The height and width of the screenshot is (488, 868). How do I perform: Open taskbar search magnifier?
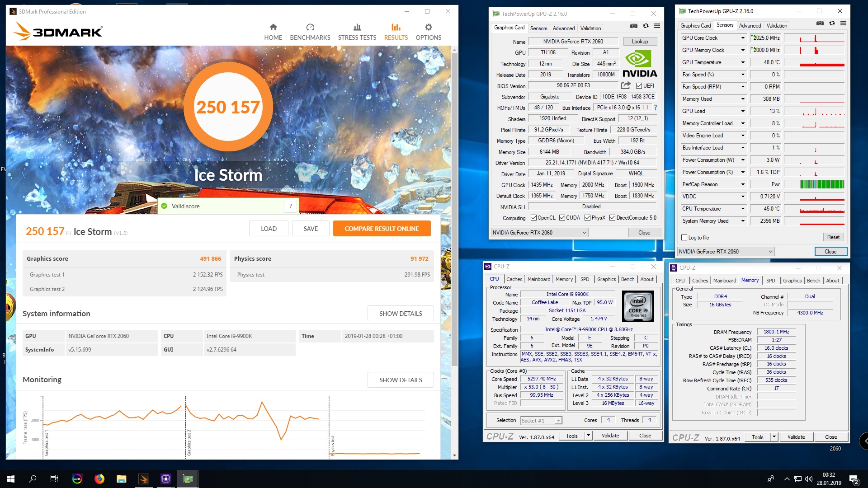click(33, 479)
